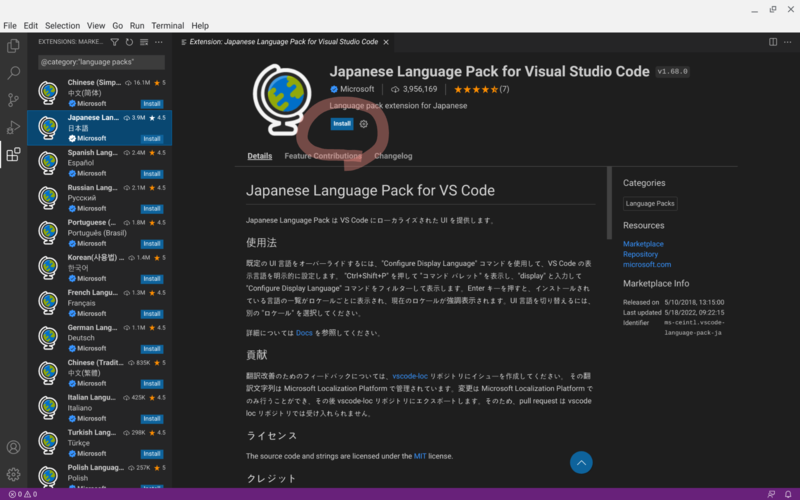This screenshot has height=500, width=800.
Task: Install the Japanese Language Pack from details page
Action: coord(342,124)
